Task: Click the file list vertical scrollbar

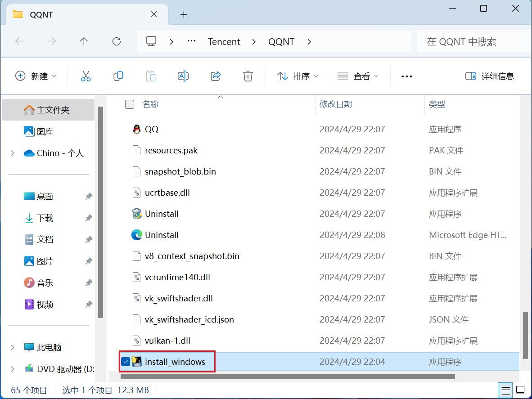Action: click(x=525, y=335)
